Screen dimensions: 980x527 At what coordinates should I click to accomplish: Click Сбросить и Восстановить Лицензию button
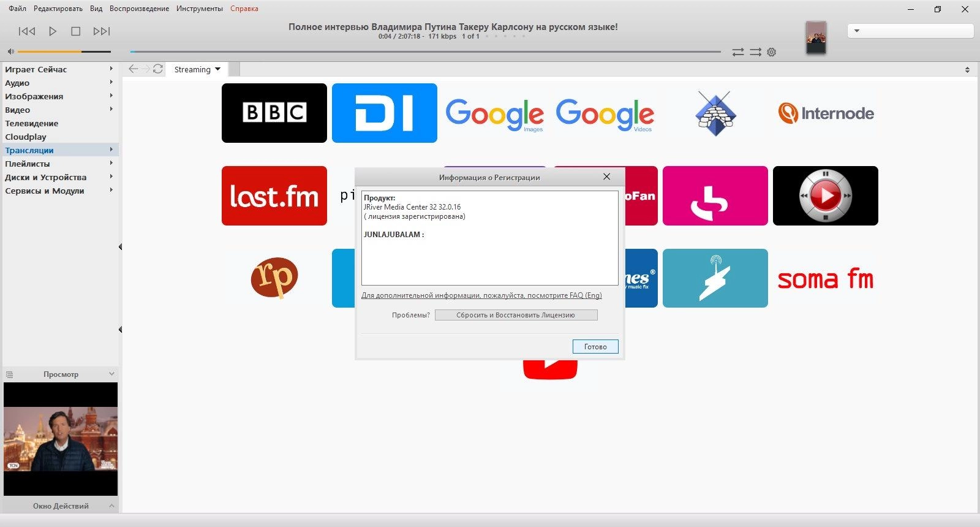516,315
